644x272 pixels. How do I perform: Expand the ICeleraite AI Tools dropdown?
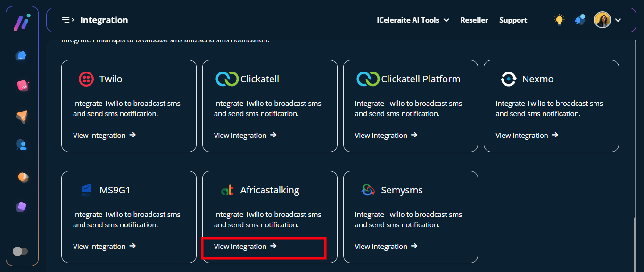[413, 20]
